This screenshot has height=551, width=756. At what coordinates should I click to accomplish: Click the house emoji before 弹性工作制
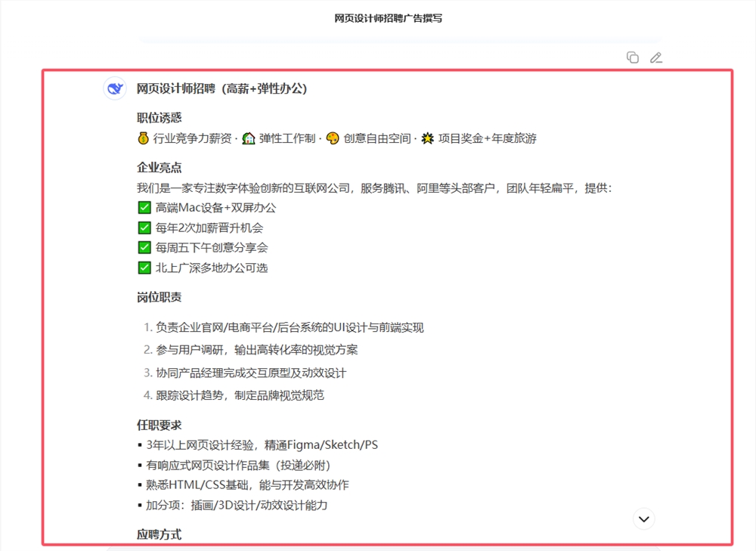pos(248,138)
